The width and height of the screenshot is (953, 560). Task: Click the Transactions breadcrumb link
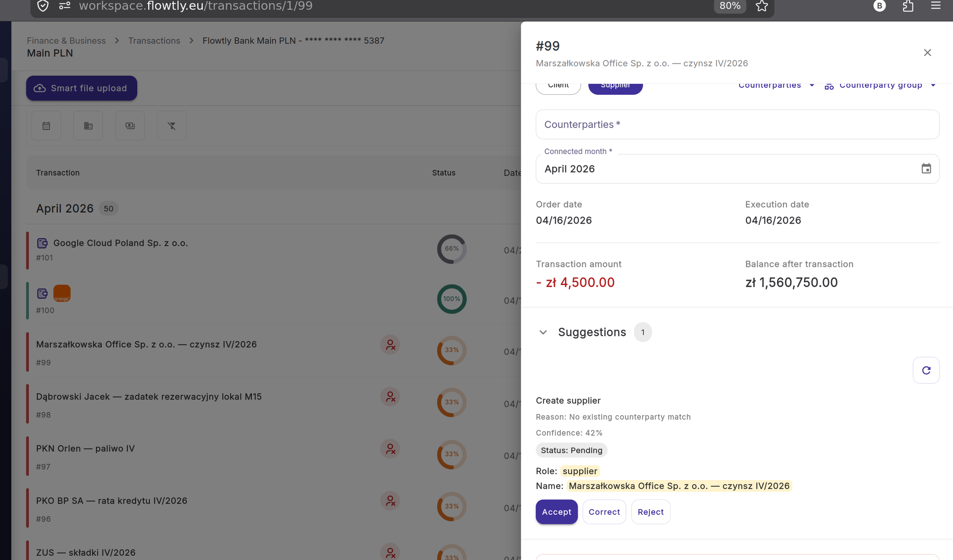tap(154, 41)
